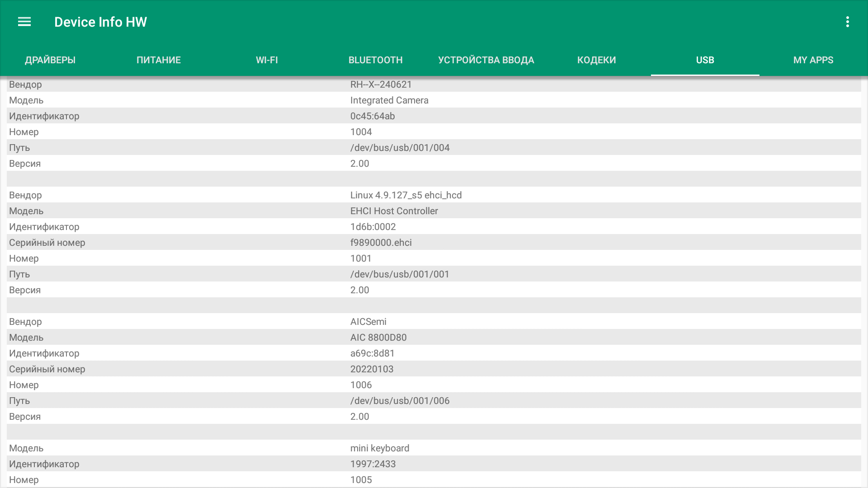This screenshot has height=488, width=868.
Task: Go to Устройства ввода tab
Action: click(x=486, y=60)
